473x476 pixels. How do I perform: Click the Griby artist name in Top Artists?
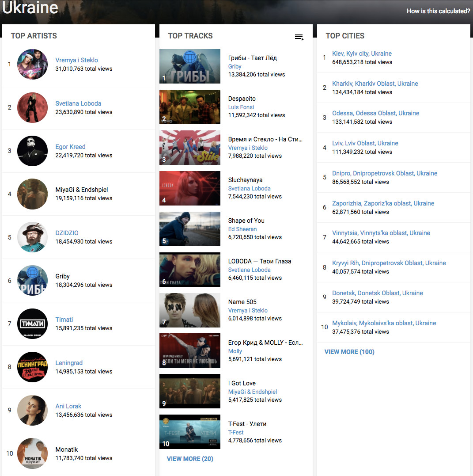pyautogui.click(x=63, y=277)
